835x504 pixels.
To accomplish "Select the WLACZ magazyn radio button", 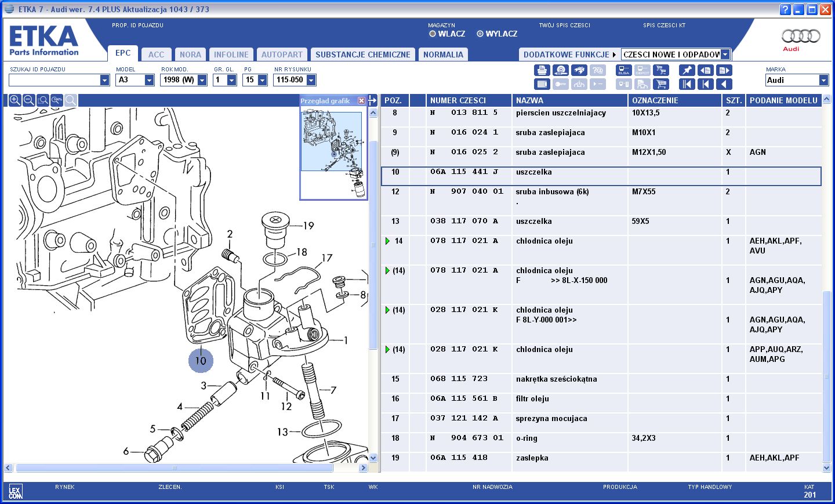I will [x=433, y=34].
